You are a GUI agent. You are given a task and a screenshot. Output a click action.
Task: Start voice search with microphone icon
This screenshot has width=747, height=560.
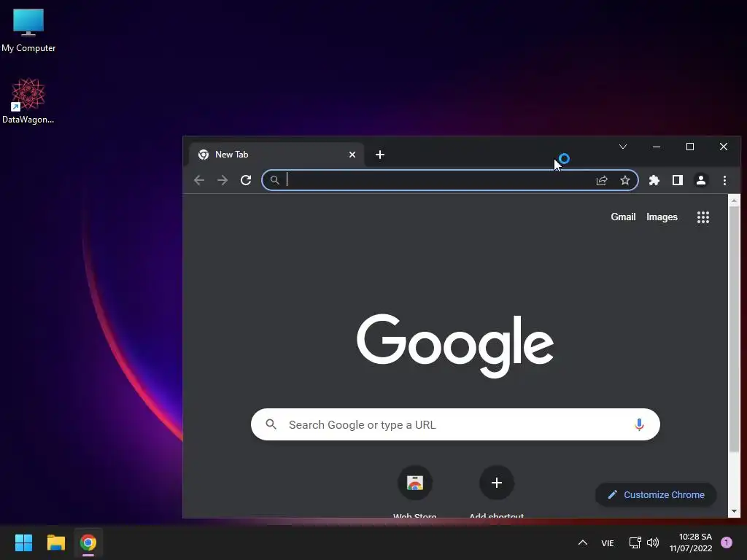tap(639, 424)
